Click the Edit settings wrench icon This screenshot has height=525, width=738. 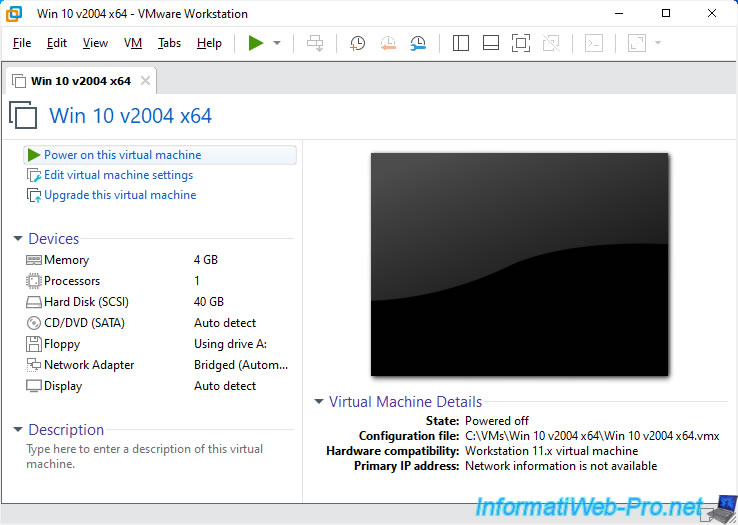point(34,175)
